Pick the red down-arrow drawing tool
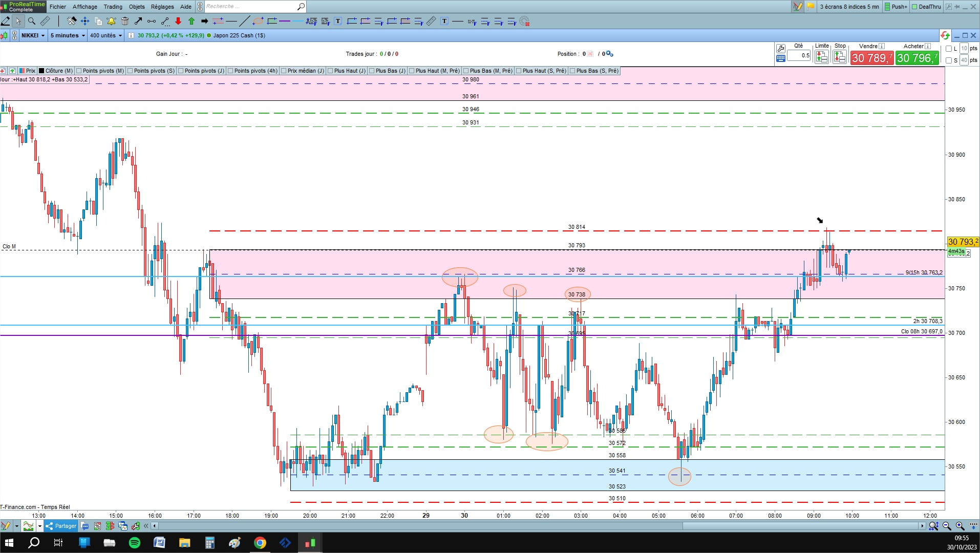 coord(178,21)
